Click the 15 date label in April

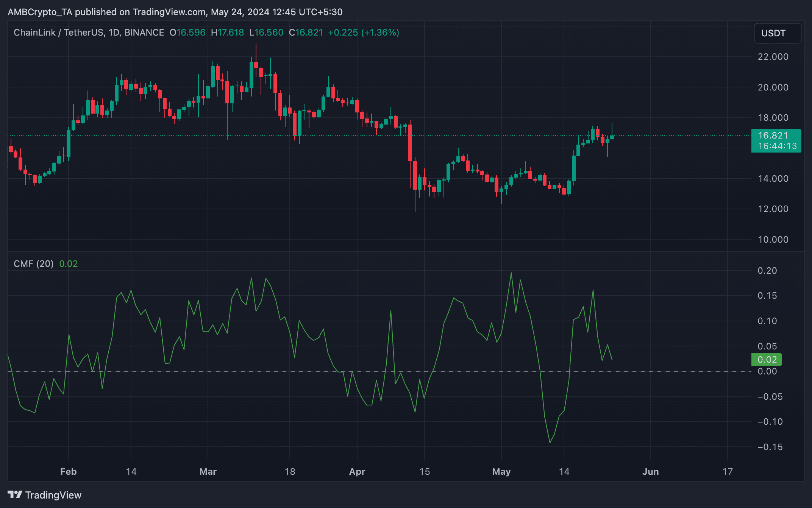click(x=425, y=472)
